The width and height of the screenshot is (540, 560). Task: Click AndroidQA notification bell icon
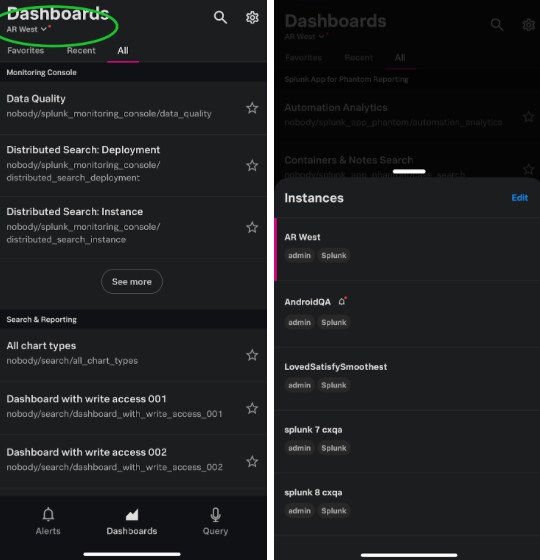pos(342,301)
